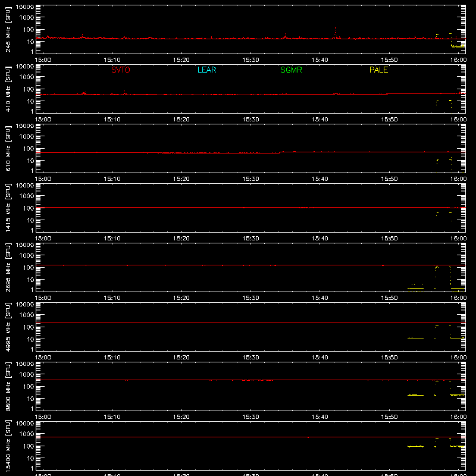Click 15:50 time label under 8800 MHz panel

(x=389, y=417)
